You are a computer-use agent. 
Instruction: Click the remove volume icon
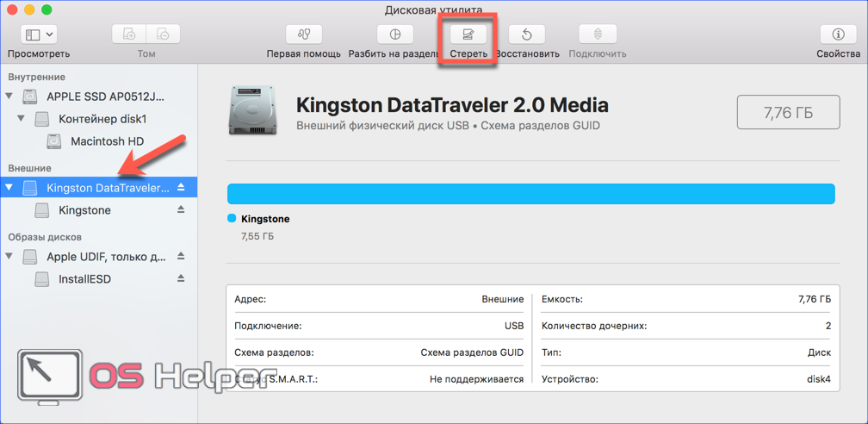click(163, 34)
